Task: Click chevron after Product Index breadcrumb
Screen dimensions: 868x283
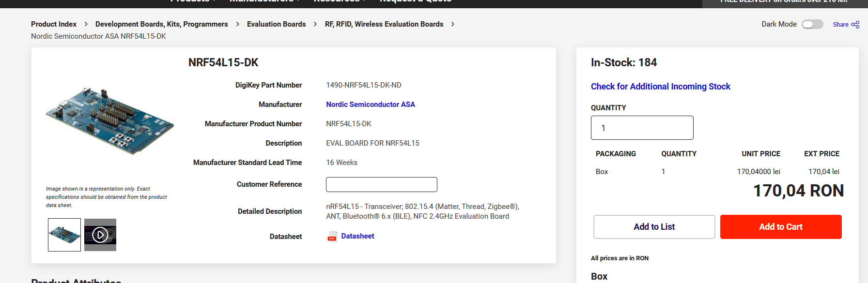Action: [x=86, y=24]
